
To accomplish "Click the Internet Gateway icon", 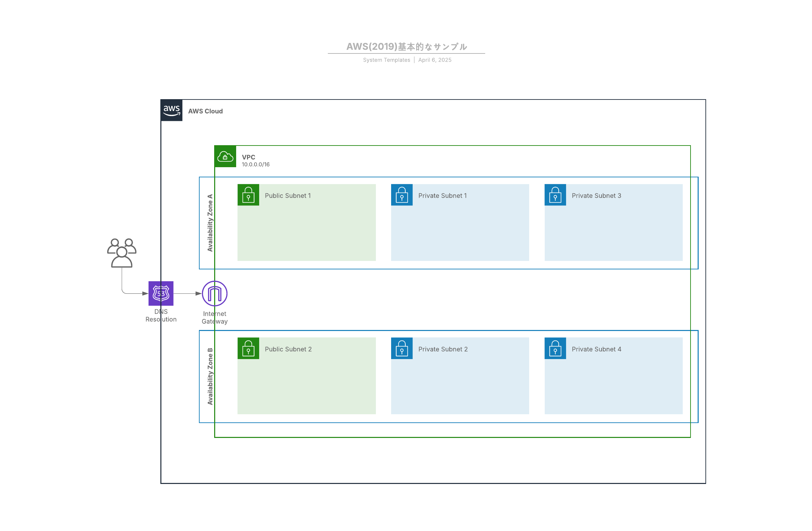I will coord(215,293).
